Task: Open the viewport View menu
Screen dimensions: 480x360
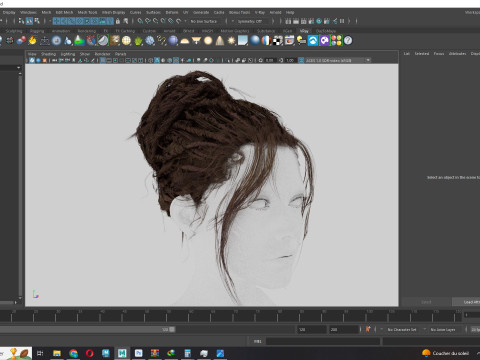Action: (x=32, y=54)
